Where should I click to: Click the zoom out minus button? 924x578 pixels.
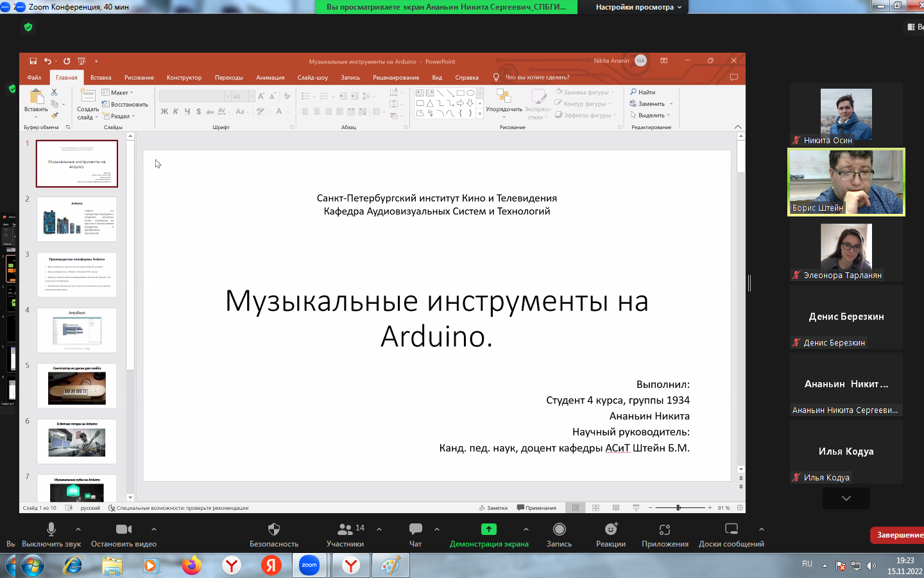(651, 507)
